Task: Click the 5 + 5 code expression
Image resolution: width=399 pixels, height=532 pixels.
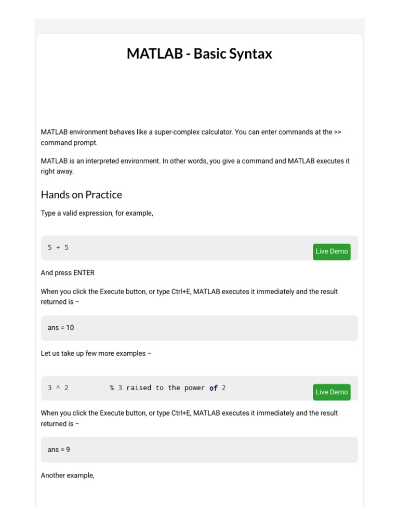Action: click(58, 248)
